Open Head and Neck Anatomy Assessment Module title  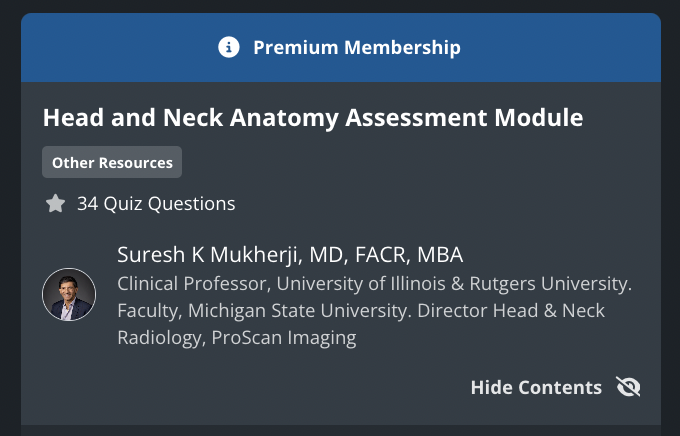click(313, 118)
